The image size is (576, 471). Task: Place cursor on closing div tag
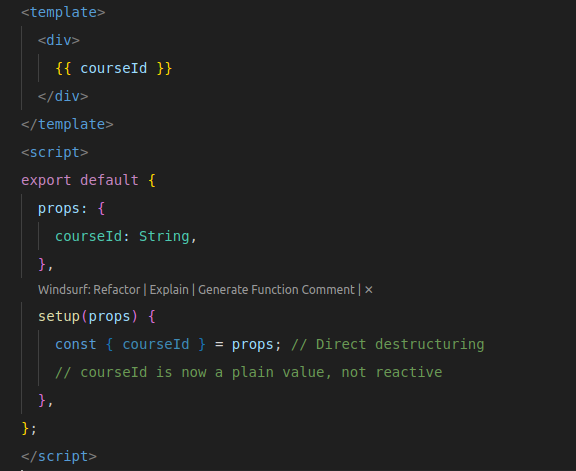tap(63, 96)
